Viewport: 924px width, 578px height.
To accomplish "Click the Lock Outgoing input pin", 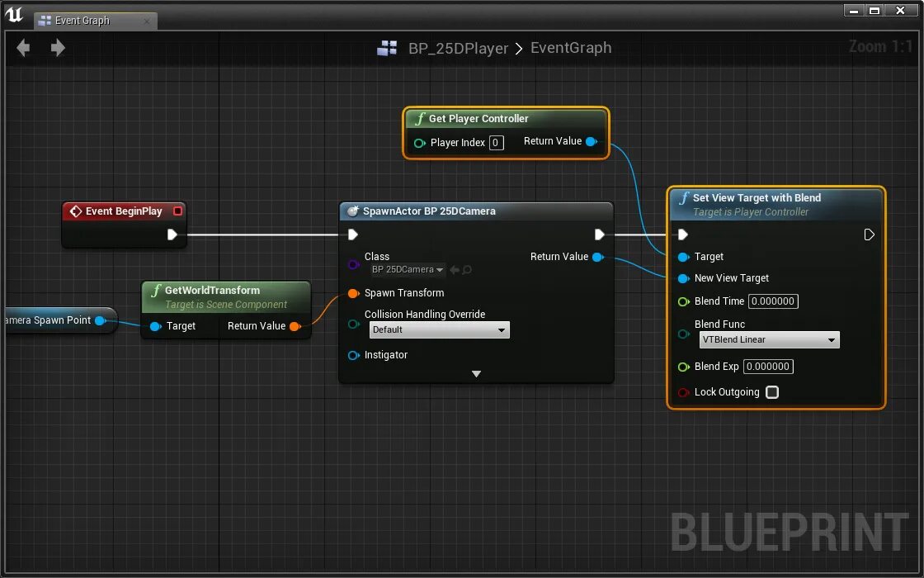I will [684, 392].
